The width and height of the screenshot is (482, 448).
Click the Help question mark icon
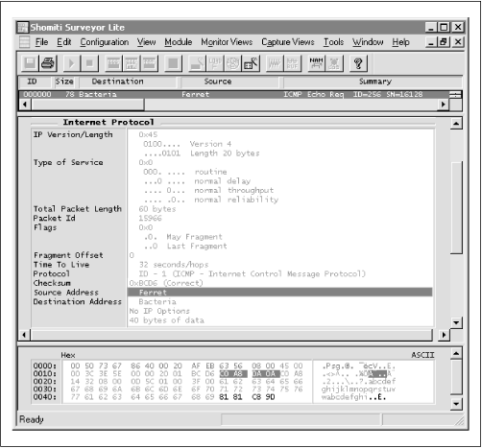click(x=358, y=63)
